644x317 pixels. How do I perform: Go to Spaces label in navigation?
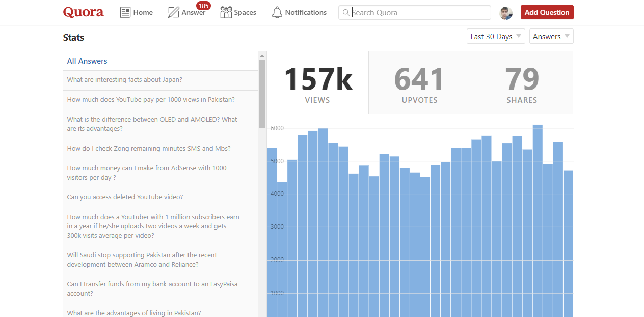tap(245, 12)
